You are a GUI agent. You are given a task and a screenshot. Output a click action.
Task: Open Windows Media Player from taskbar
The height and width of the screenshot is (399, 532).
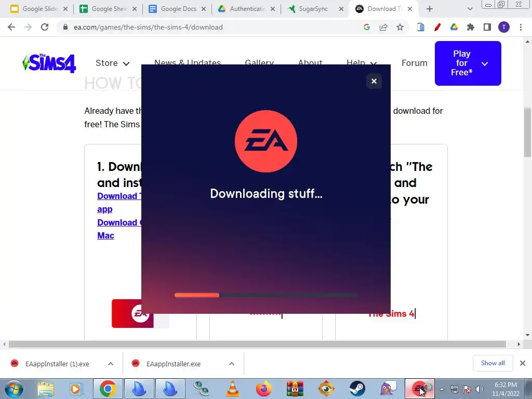[75, 389]
